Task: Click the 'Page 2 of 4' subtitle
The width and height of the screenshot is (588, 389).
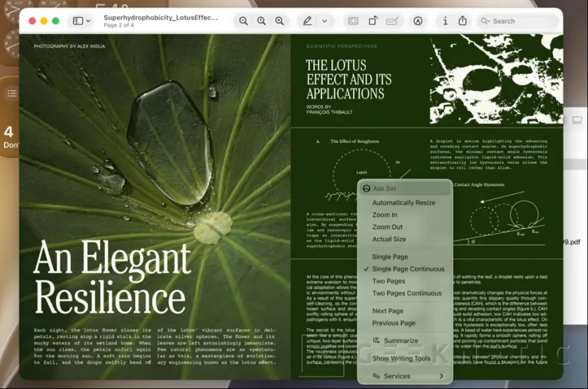Action: click(x=118, y=25)
